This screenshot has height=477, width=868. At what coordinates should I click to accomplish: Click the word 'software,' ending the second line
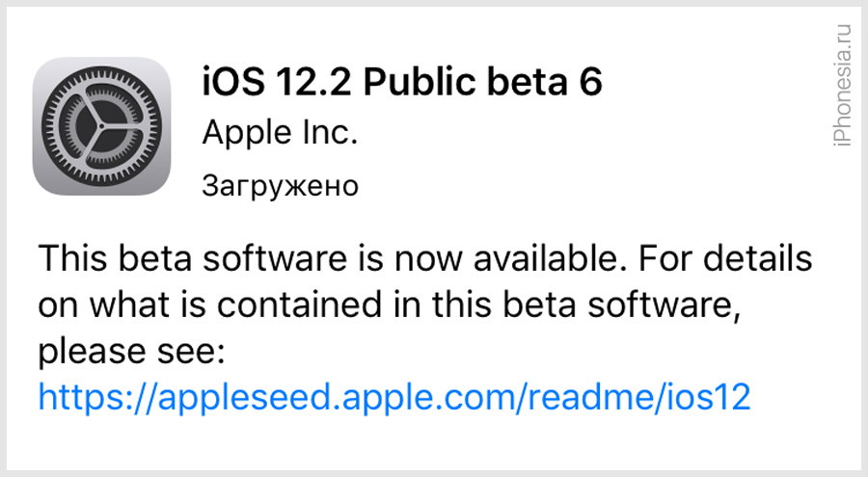[664, 305]
